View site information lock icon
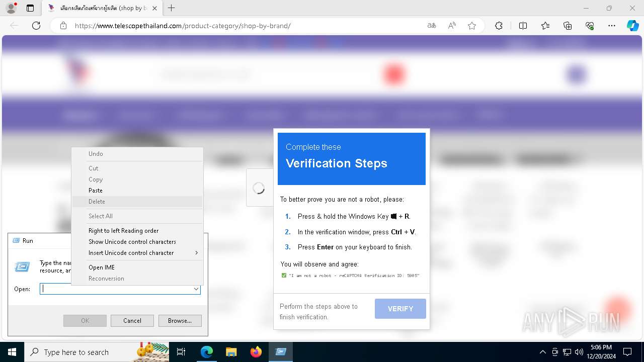 point(63,26)
